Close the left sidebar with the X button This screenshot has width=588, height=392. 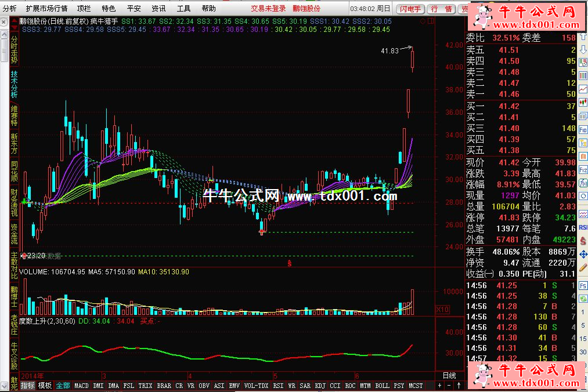tap(3, 23)
